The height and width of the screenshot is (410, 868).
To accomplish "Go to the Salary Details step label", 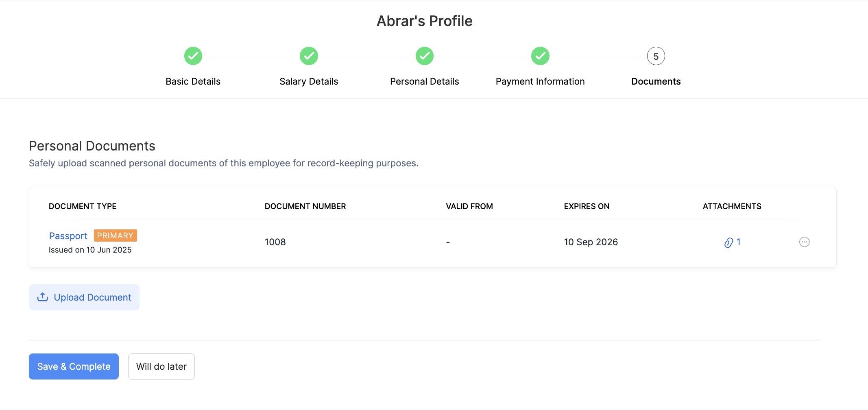I will 309,81.
